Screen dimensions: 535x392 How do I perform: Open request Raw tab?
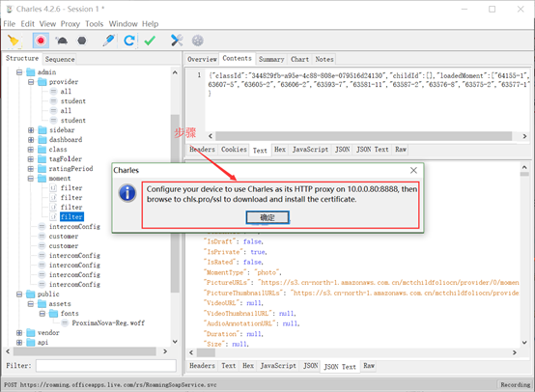click(x=401, y=150)
